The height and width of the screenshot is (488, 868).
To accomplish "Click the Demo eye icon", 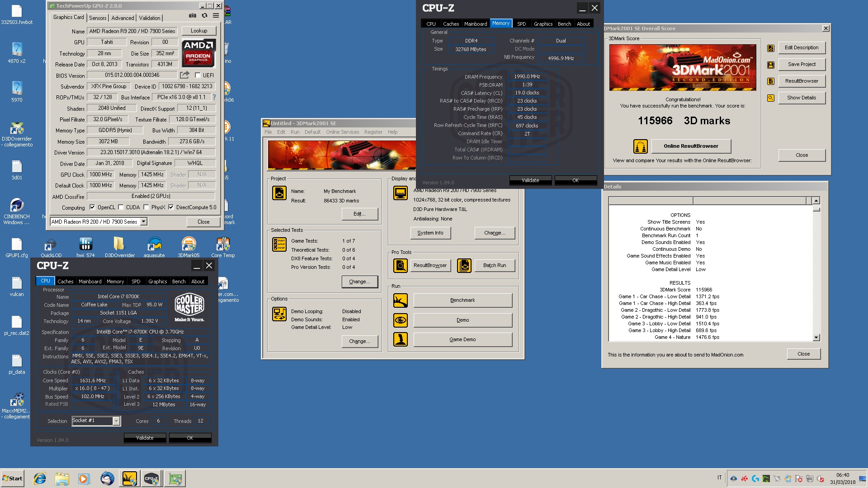I will click(x=400, y=320).
